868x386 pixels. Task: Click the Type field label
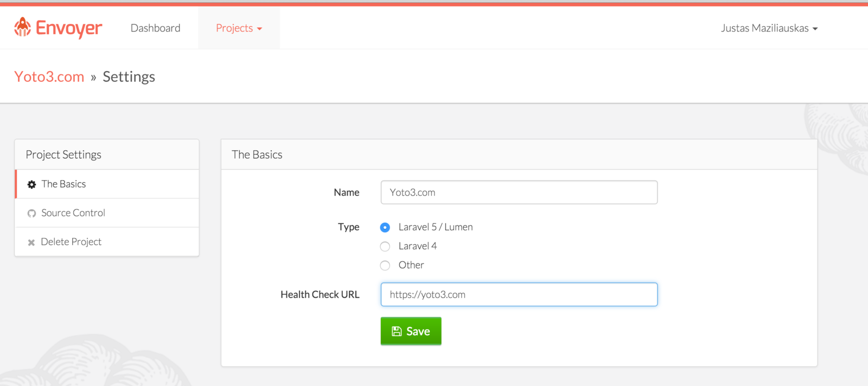click(x=349, y=227)
